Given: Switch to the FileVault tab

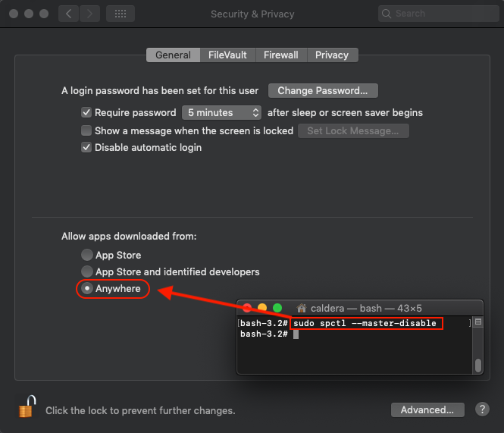Looking at the screenshot, I should pos(227,55).
